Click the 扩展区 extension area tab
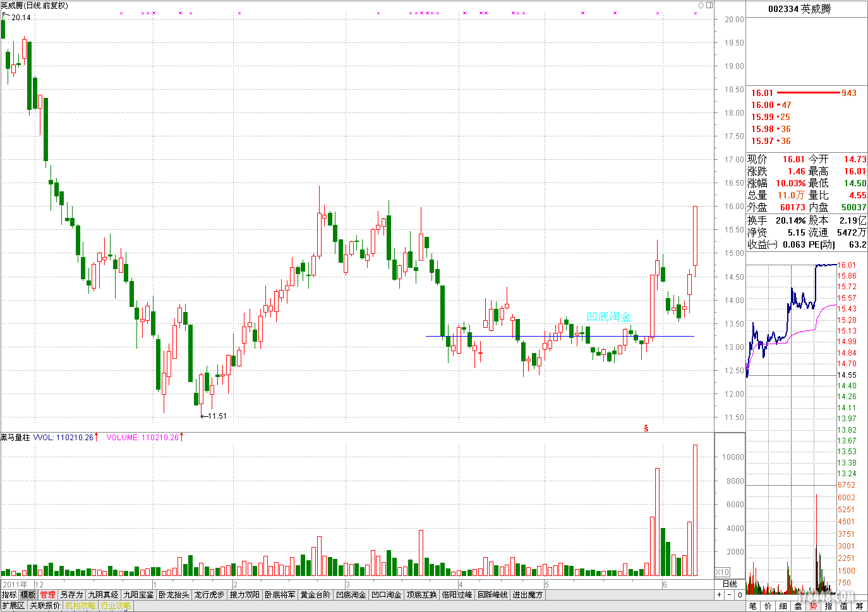 (13, 606)
